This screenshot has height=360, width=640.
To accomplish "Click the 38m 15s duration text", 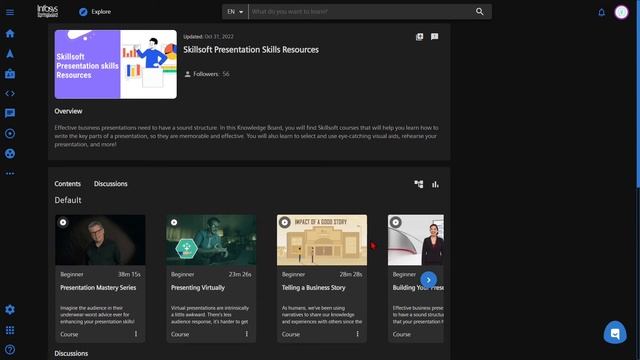I will [x=129, y=274].
